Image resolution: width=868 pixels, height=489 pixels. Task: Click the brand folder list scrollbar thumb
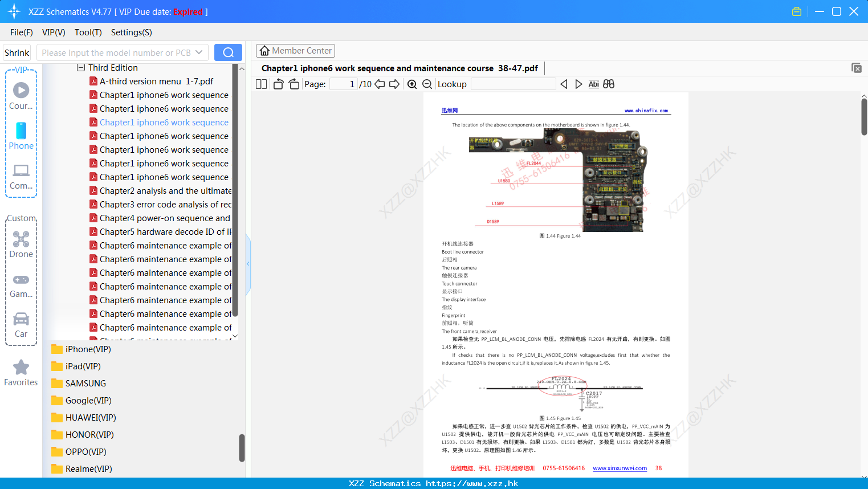[x=242, y=448]
